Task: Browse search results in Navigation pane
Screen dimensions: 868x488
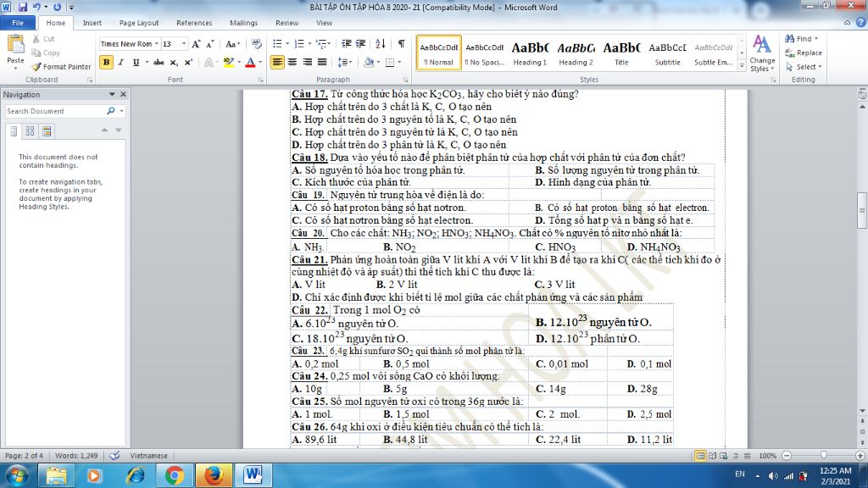Action: [47, 131]
